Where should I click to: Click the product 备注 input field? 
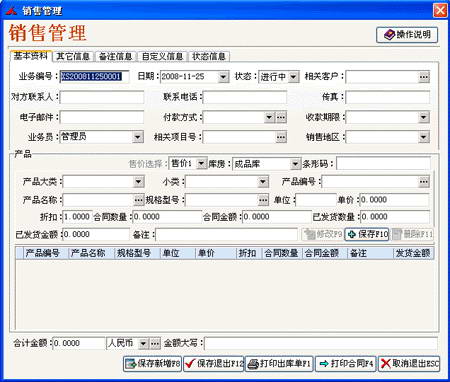click(226, 234)
